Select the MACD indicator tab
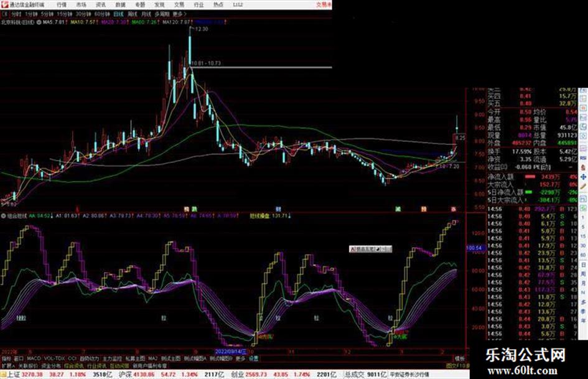Screen dimensions: 588x379 click(34, 358)
